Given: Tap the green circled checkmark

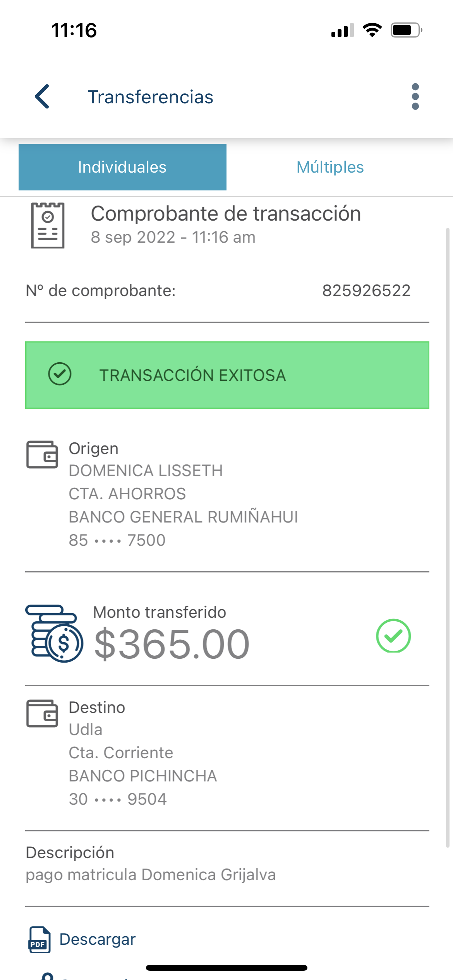Looking at the screenshot, I should (393, 636).
